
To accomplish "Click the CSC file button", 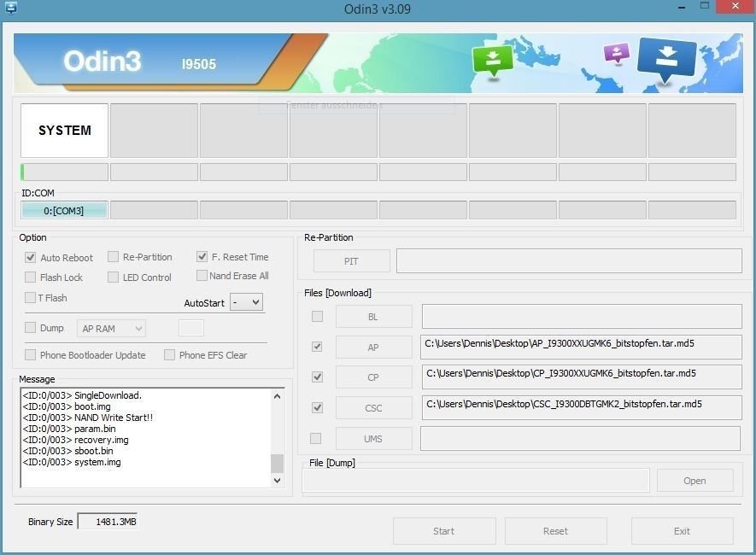I will point(373,408).
